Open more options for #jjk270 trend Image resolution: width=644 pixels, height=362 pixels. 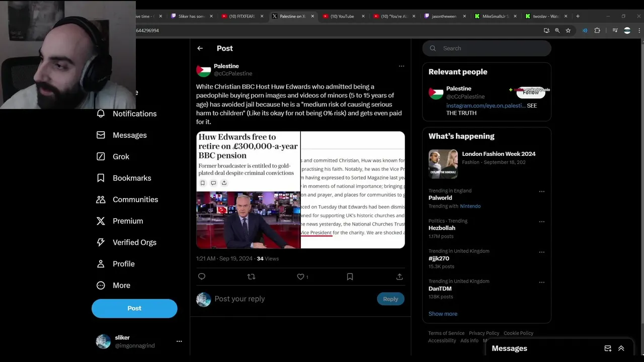tap(542, 252)
